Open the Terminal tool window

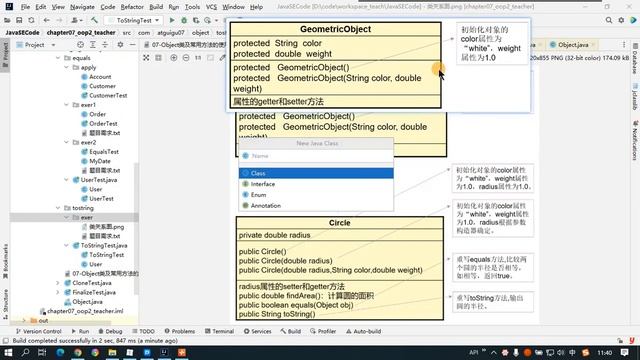(x=219, y=331)
